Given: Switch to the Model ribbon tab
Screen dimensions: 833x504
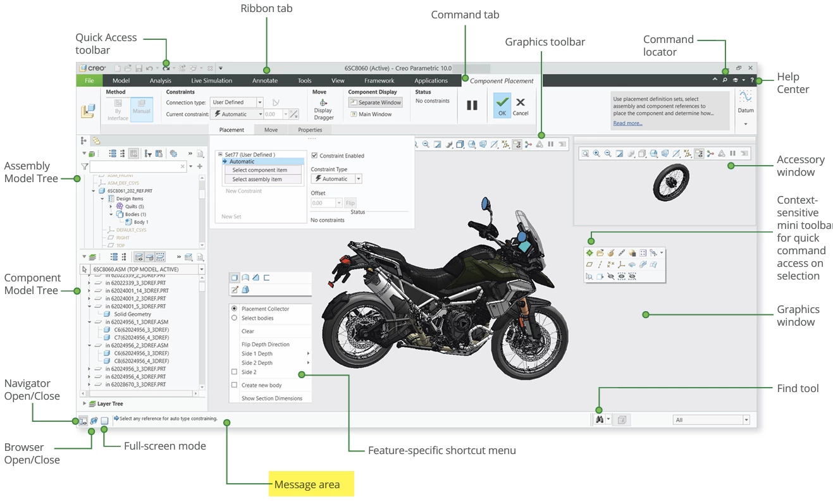Looking at the screenshot, I should point(121,80).
